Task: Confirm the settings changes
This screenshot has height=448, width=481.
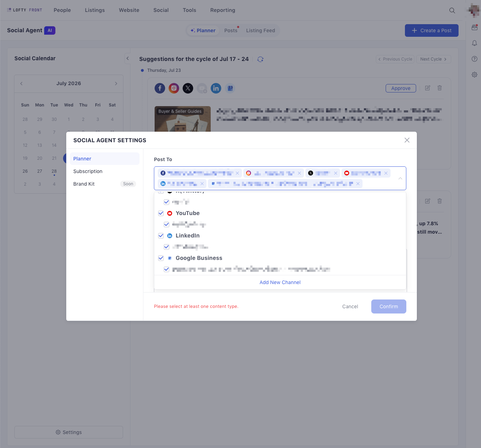Action: tap(389, 306)
